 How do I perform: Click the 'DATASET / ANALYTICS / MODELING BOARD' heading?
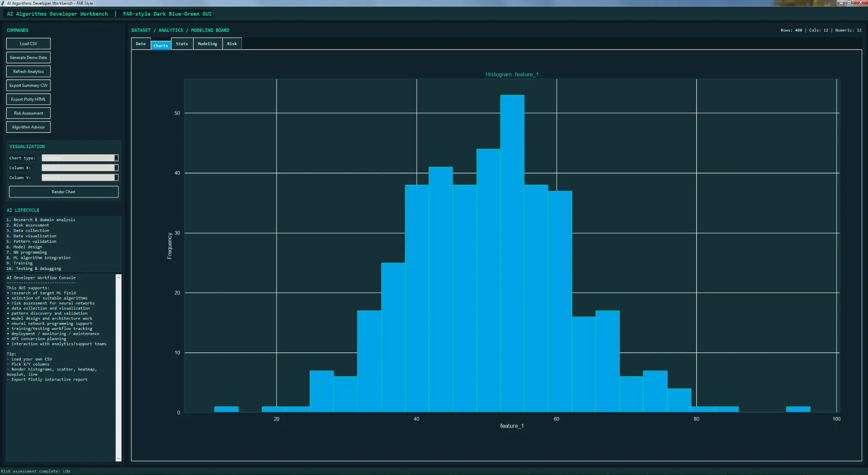(180, 31)
